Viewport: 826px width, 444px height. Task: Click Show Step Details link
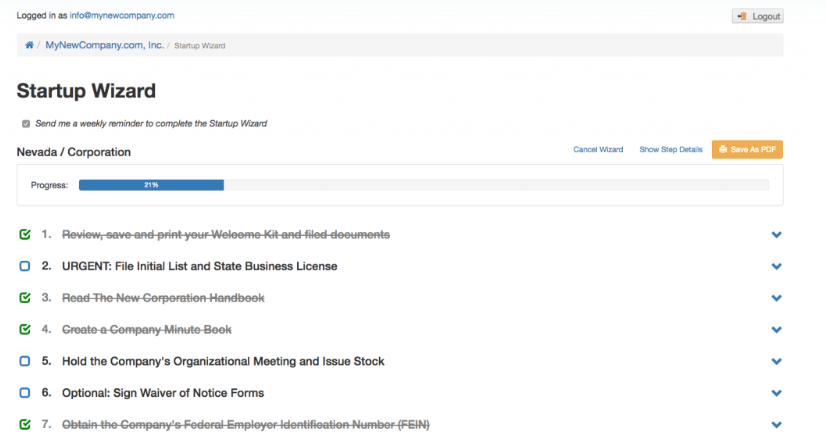pos(671,150)
